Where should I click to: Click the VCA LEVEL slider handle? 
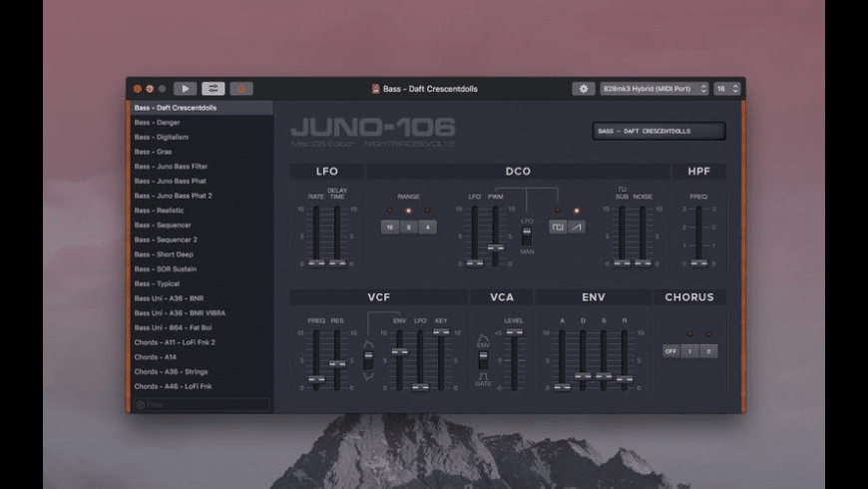coord(514,332)
